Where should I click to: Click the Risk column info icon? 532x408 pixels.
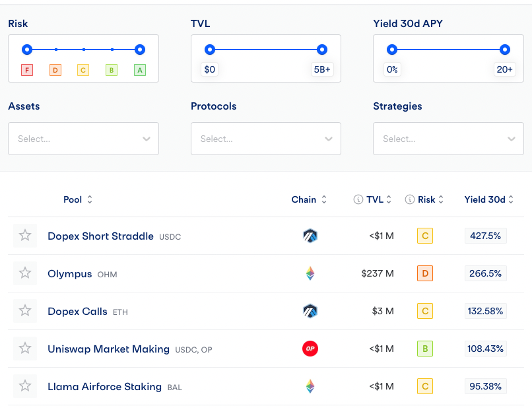pyautogui.click(x=409, y=199)
